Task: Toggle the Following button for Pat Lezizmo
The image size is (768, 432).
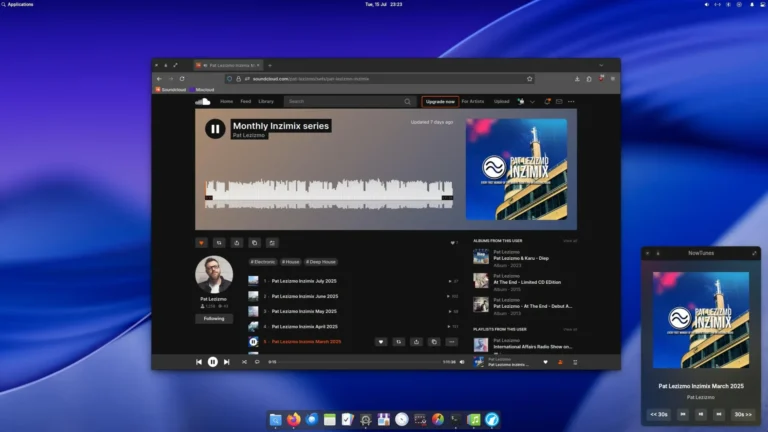Action: coord(214,319)
